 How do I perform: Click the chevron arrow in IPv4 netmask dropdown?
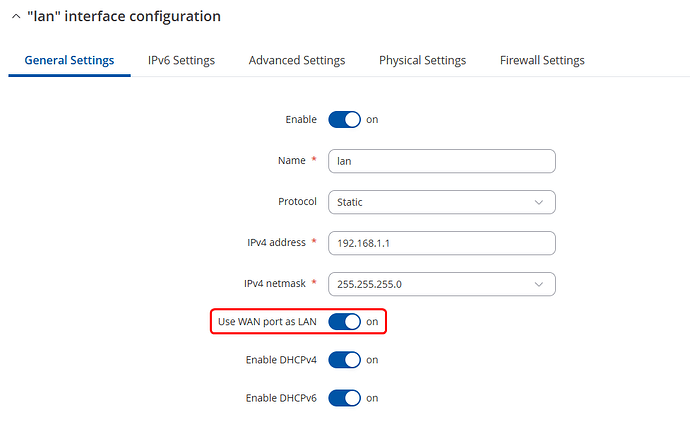(x=540, y=284)
